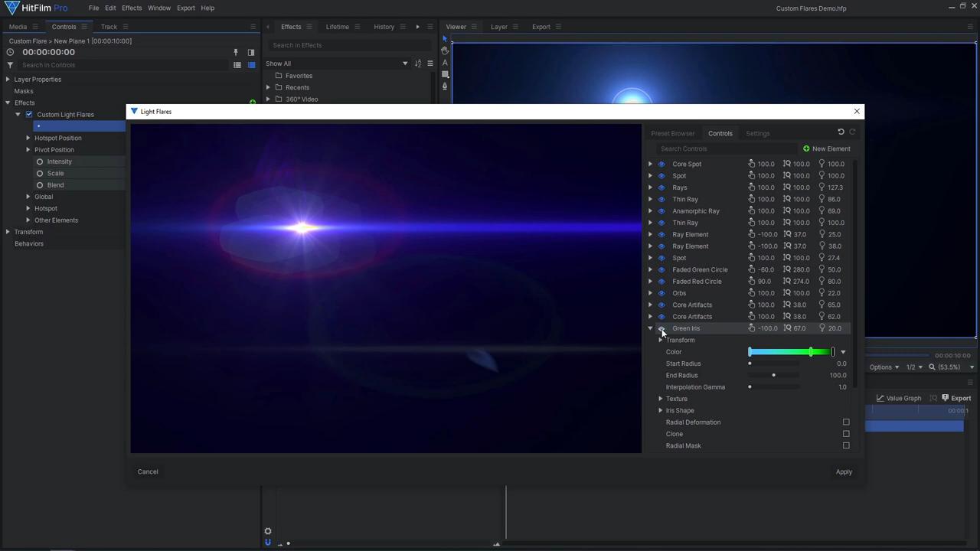Viewport: 980px width, 551px height.
Task: Select the freehand pen mask tool in Viewer
Action: pyautogui.click(x=445, y=86)
